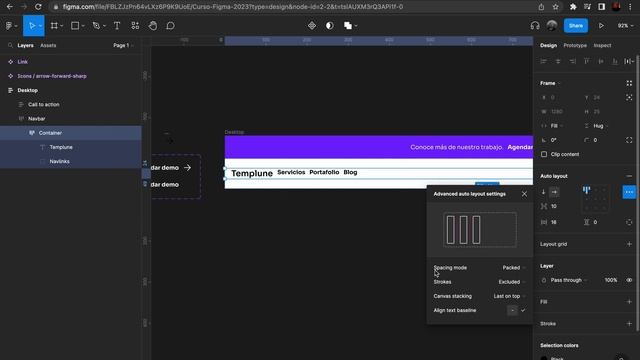This screenshot has width=640, height=360.
Task: Open Absolute position icon in Frame section
Action: click(x=629, y=98)
